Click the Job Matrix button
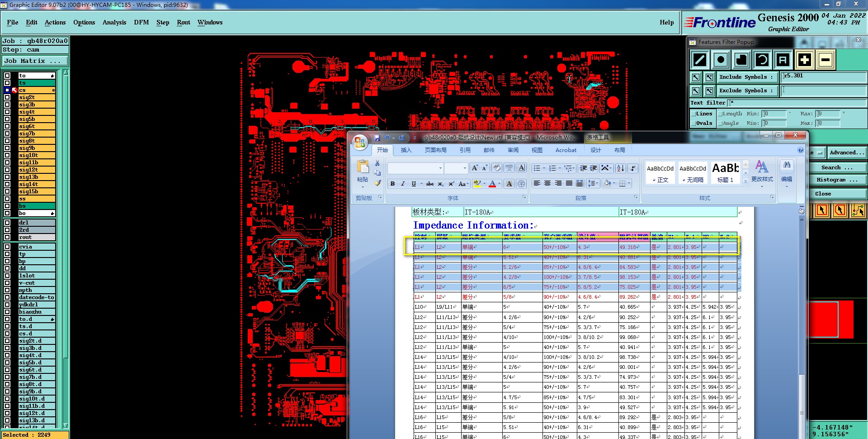The height and width of the screenshot is (439, 868). pos(35,61)
